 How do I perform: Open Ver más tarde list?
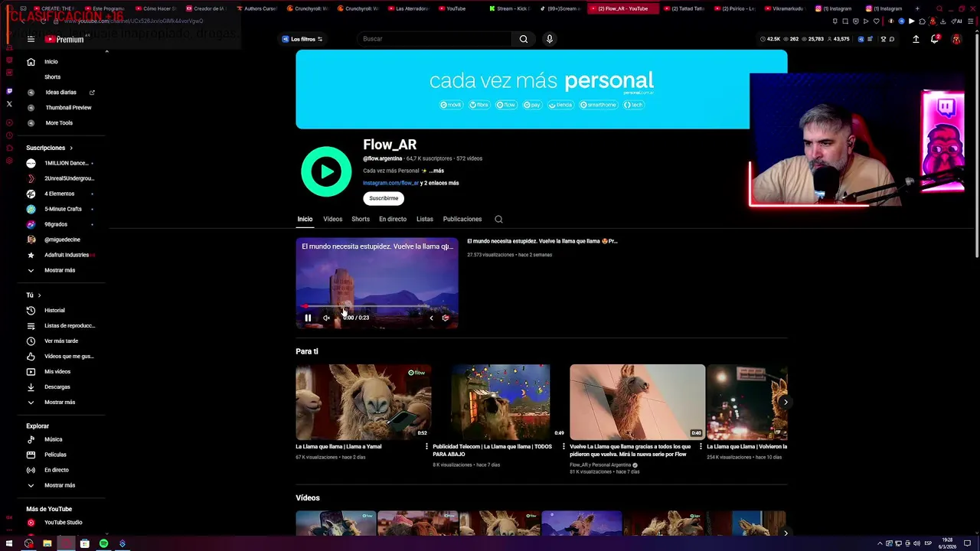click(x=61, y=341)
